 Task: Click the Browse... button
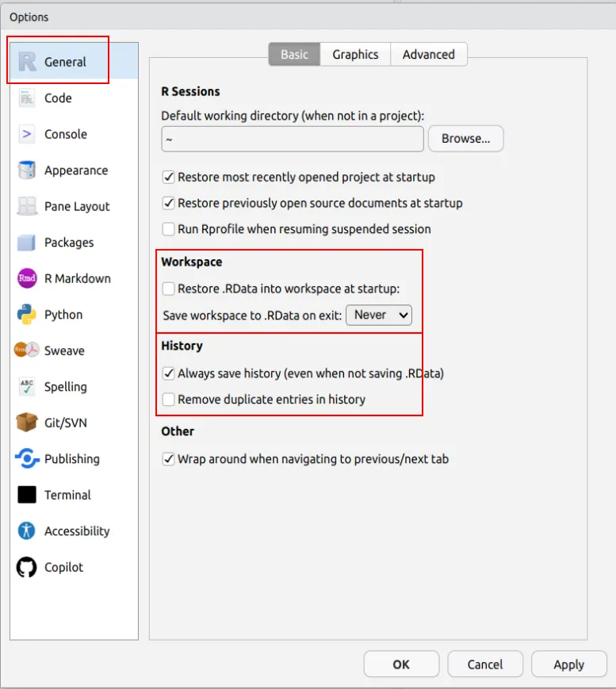coord(465,139)
